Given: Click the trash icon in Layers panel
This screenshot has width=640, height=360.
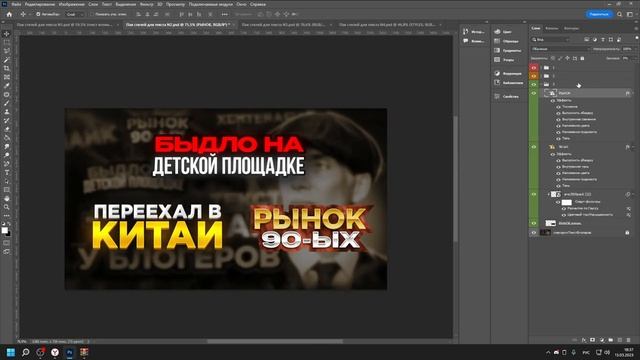Looking at the screenshot, I should (629, 340).
